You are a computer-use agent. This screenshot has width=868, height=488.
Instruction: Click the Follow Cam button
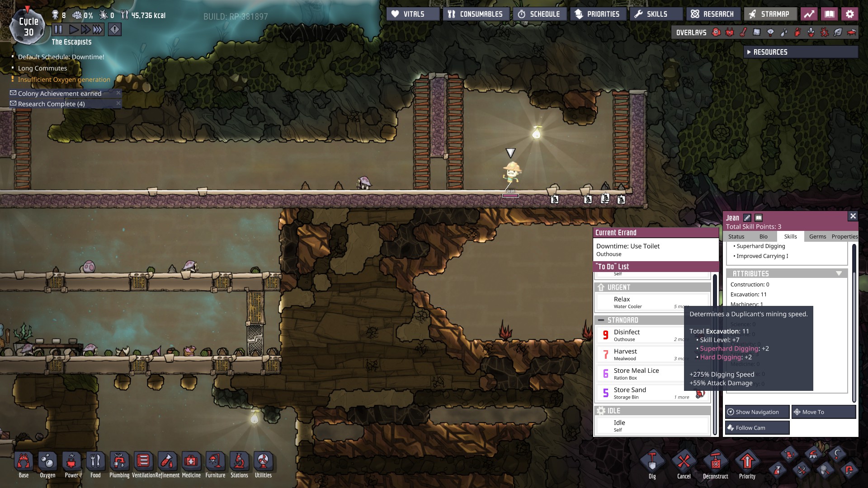click(x=757, y=427)
